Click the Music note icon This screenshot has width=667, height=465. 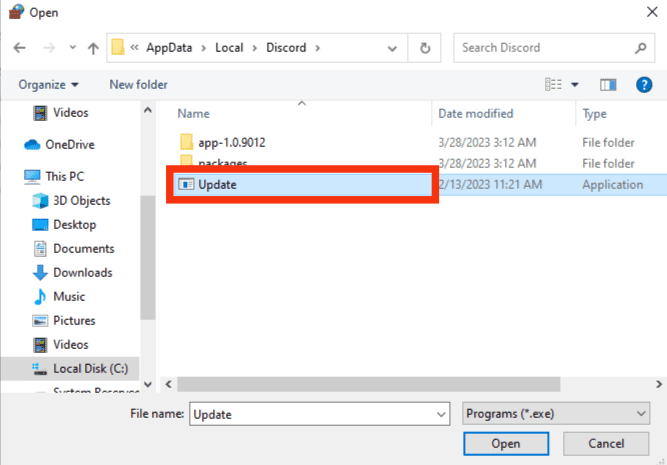coord(40,297)
